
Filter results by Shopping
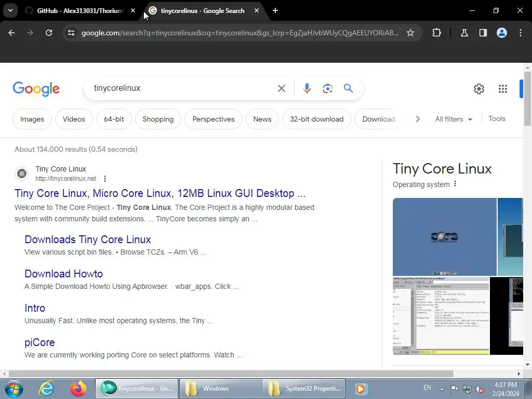point(158,119)
